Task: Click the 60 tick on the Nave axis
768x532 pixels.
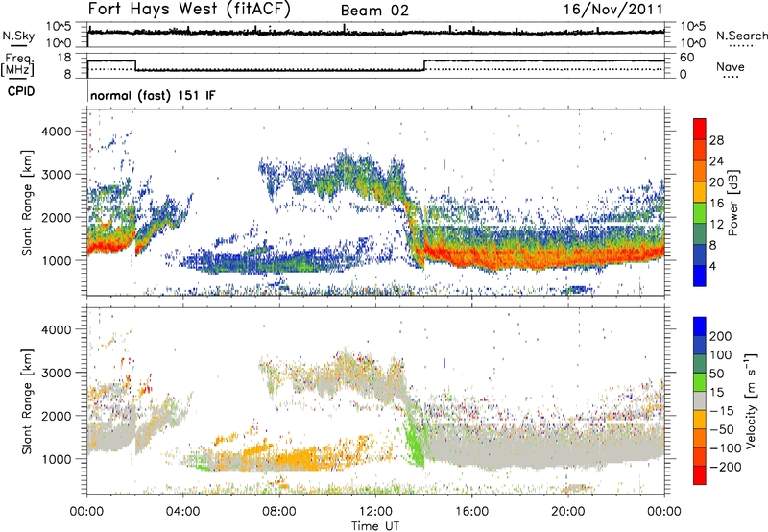Action: pyautogui.click(x=686, y=58)
